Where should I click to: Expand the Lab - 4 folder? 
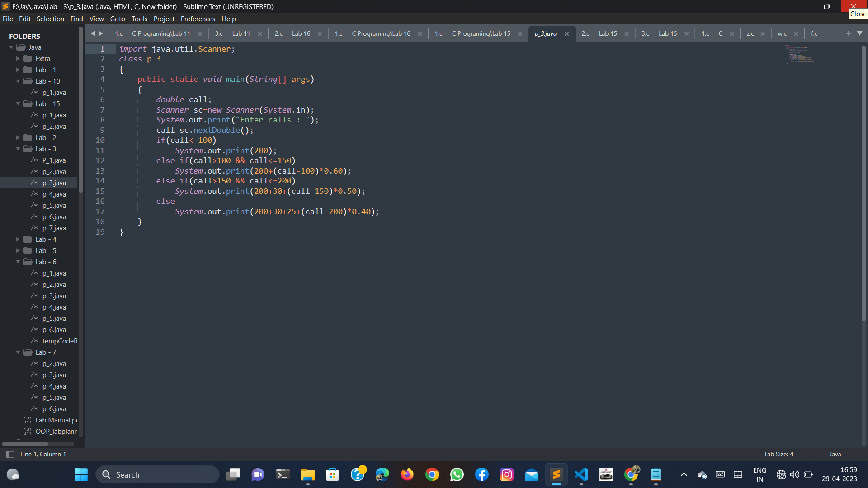[x=18, y=239]
